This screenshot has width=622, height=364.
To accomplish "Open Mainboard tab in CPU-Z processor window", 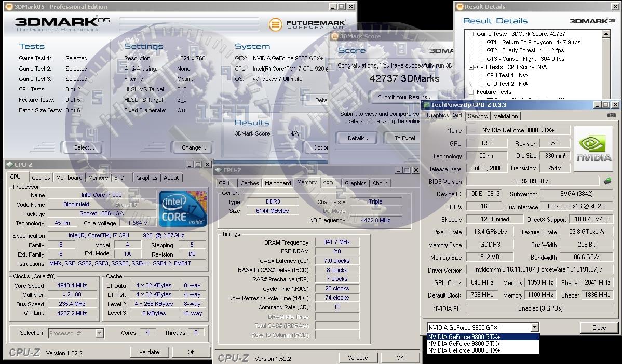I will coord(69,178).
